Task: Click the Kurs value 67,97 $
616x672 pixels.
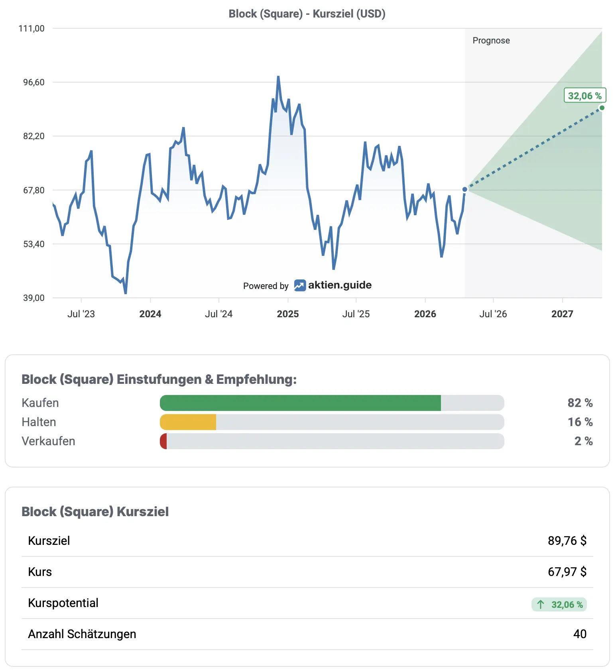Action: (567, 572)
